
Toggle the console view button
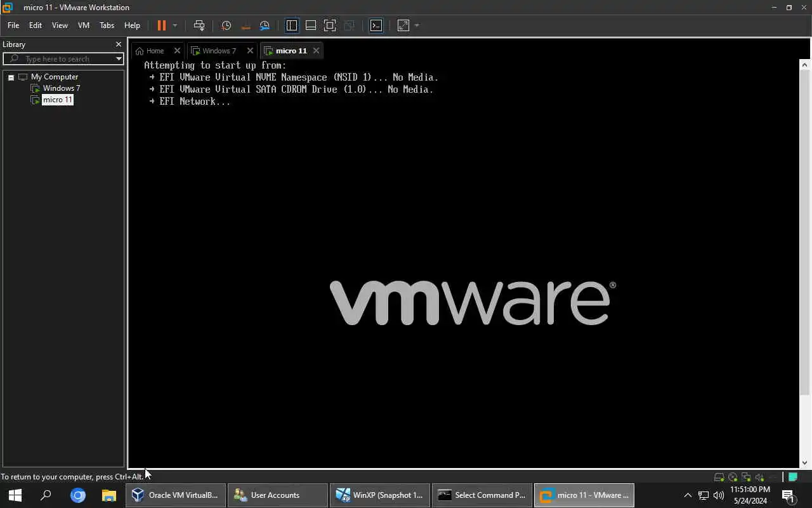376,25
